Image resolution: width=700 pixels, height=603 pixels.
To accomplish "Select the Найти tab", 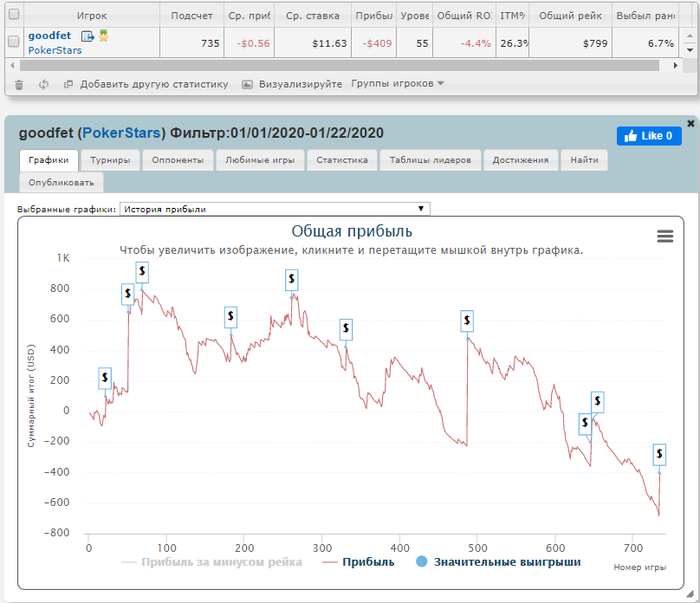I will (584, 160).
